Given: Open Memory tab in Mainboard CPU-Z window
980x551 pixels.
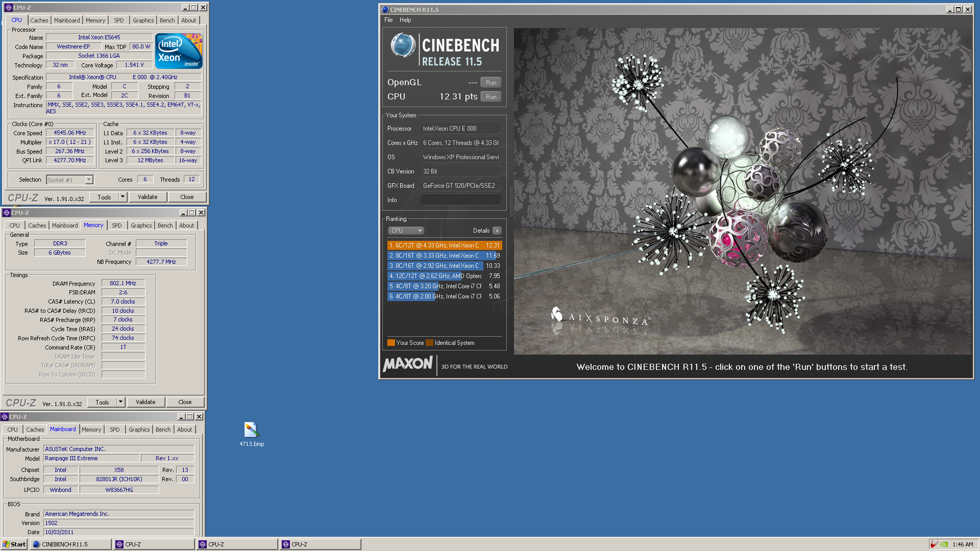Looking at the screenshot, I should (x=91, y=430).
